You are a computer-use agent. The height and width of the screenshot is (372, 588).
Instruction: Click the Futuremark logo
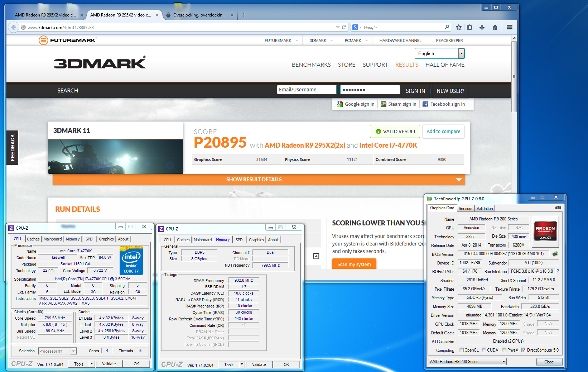(67, 40)
